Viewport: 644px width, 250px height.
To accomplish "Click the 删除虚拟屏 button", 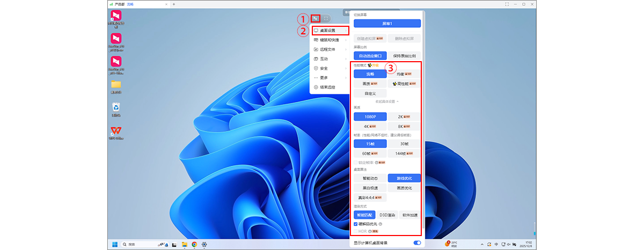I will 404,39.
